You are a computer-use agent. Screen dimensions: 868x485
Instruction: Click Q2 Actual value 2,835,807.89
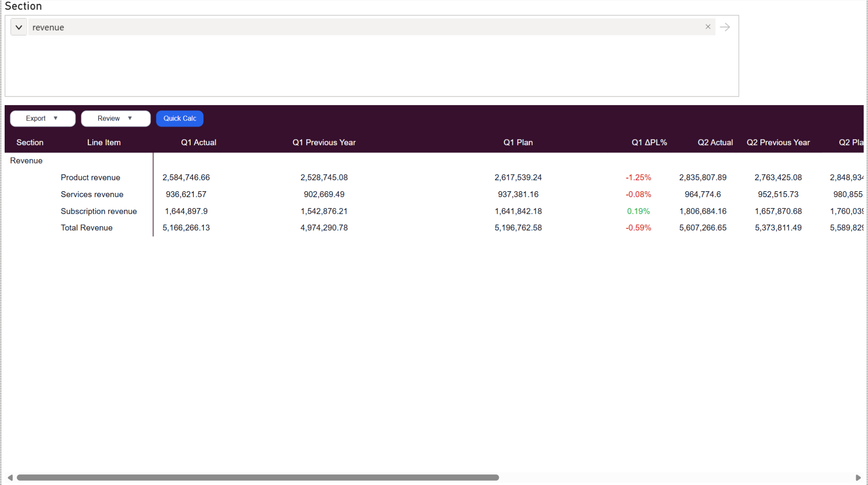[703, 178]
